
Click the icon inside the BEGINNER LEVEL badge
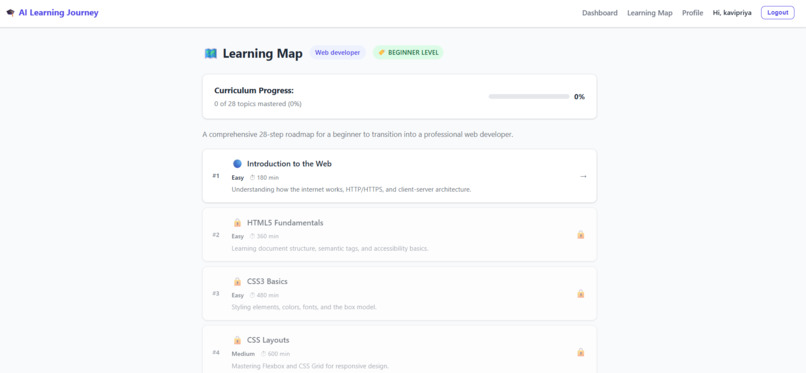pyautogui.click(x=382, y=52)
